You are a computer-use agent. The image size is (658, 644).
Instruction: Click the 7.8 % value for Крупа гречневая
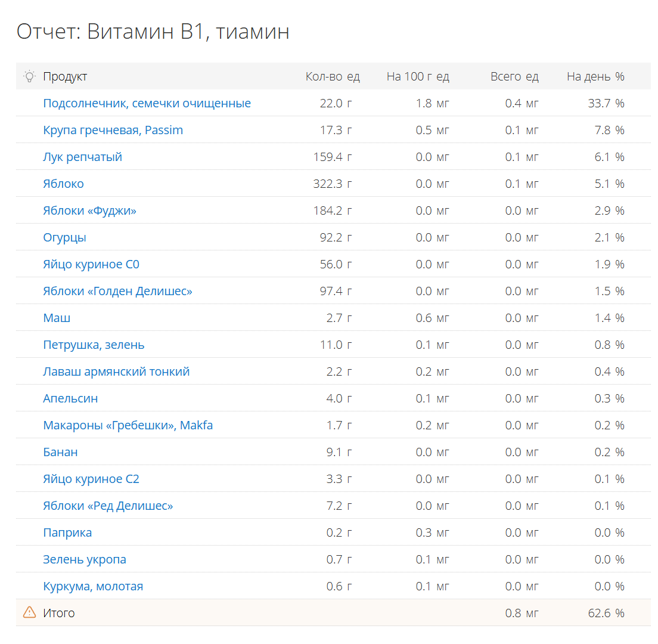click(x=609, y=130)
